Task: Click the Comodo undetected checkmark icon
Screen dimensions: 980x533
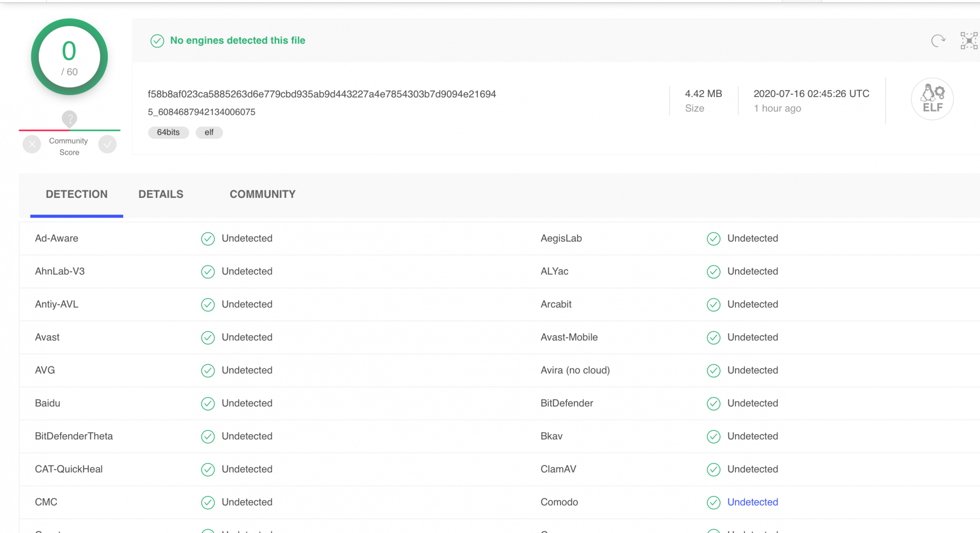Action: tap(713, 502)
